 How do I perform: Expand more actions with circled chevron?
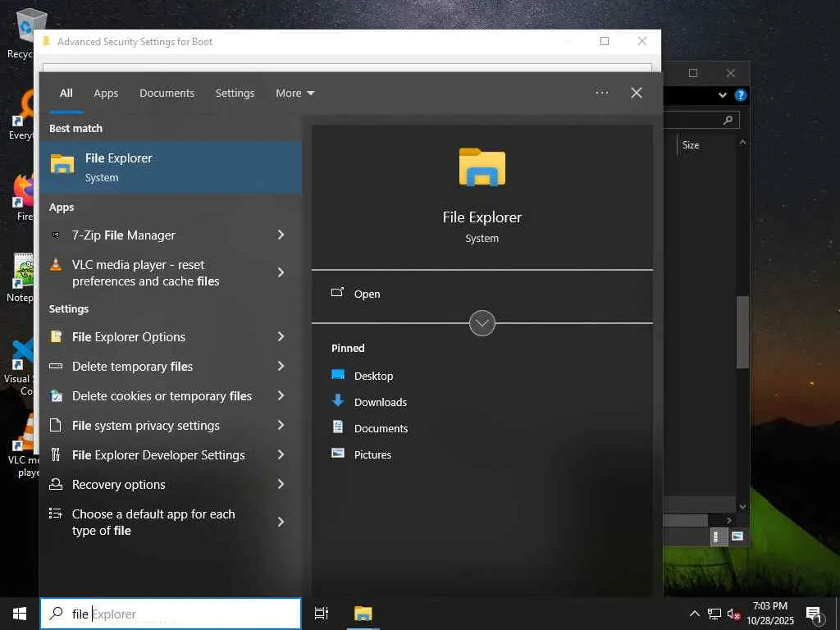(482, 323)
